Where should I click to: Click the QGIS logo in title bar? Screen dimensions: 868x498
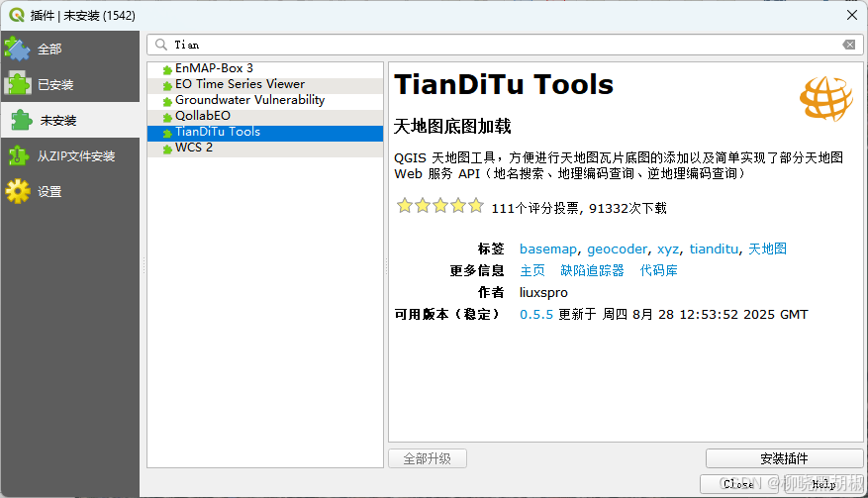click(17, 15)
